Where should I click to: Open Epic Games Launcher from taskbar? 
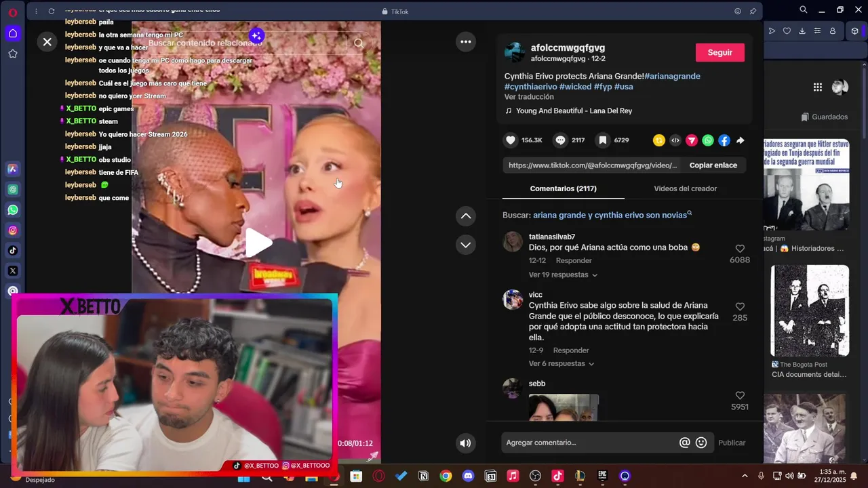pos(602,476)
